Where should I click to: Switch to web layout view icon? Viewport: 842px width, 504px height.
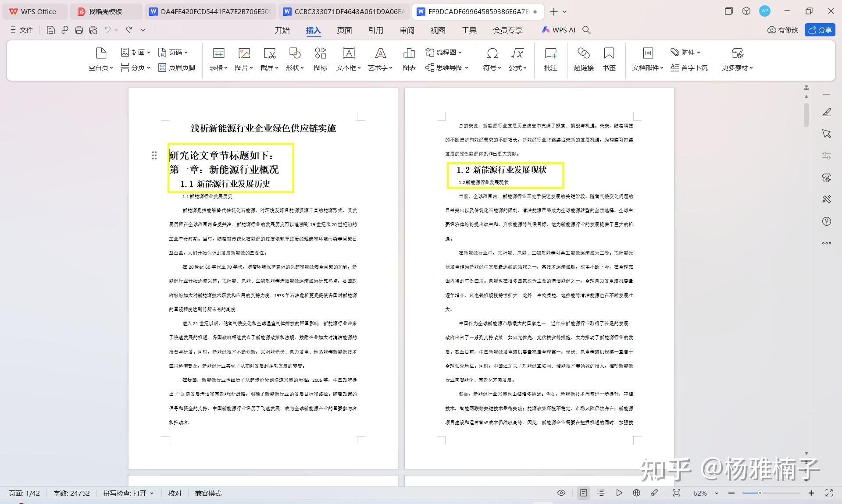pyautogui.click(x=636, y=493)
